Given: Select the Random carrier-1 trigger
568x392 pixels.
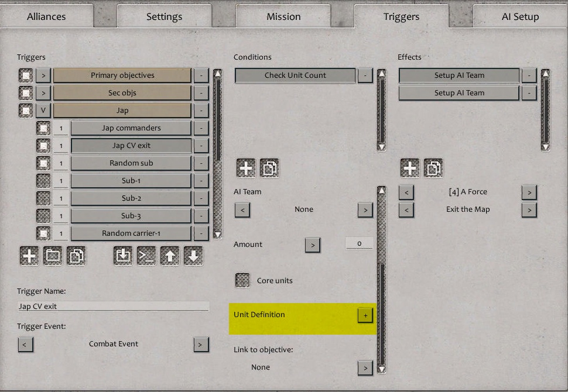Looking at the screenshot, I should tap(131, 233).
